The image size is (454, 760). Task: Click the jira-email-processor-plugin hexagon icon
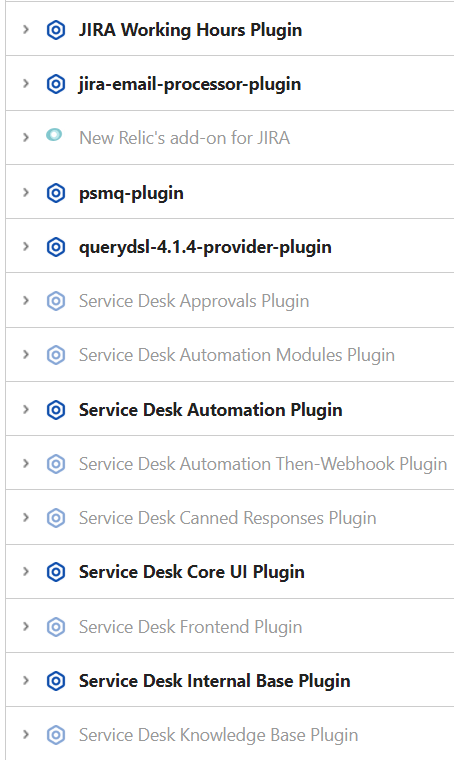pos(56,84)
